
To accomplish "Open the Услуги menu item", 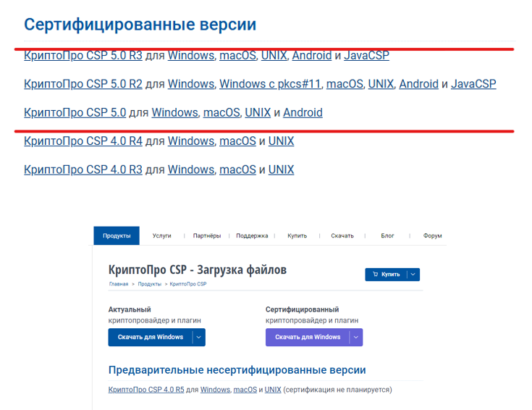I will (162, 235).
